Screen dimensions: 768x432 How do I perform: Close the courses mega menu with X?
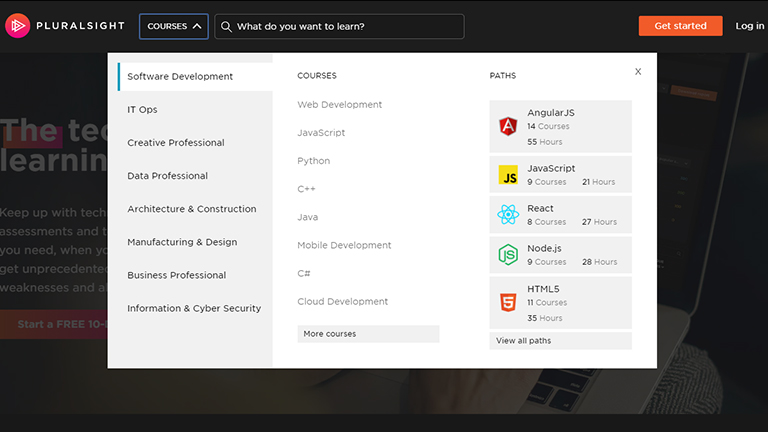pyautogui.click(x=638, y=72)
